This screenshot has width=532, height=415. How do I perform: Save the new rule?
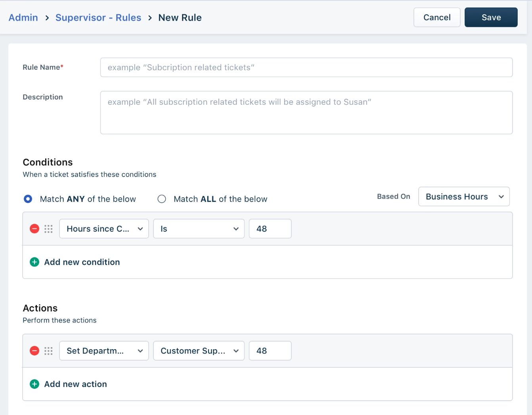491,17
